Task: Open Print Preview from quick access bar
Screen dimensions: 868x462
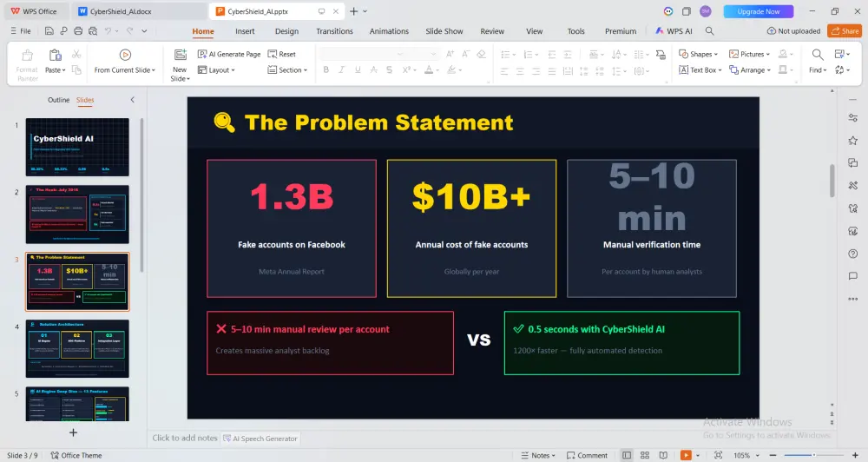Action: (x=93, y=31)
